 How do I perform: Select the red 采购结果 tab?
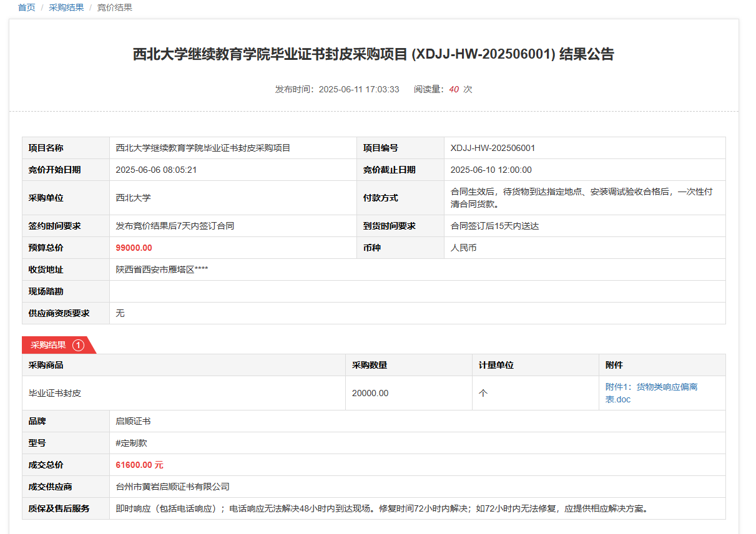tap(49, 345)
